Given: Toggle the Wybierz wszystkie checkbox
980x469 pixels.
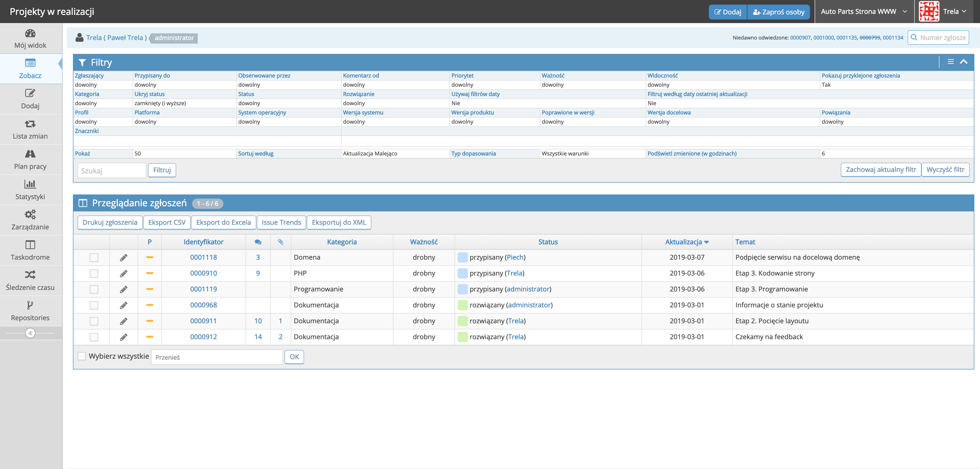Looking at the screenshot, I should coord(81,356).
